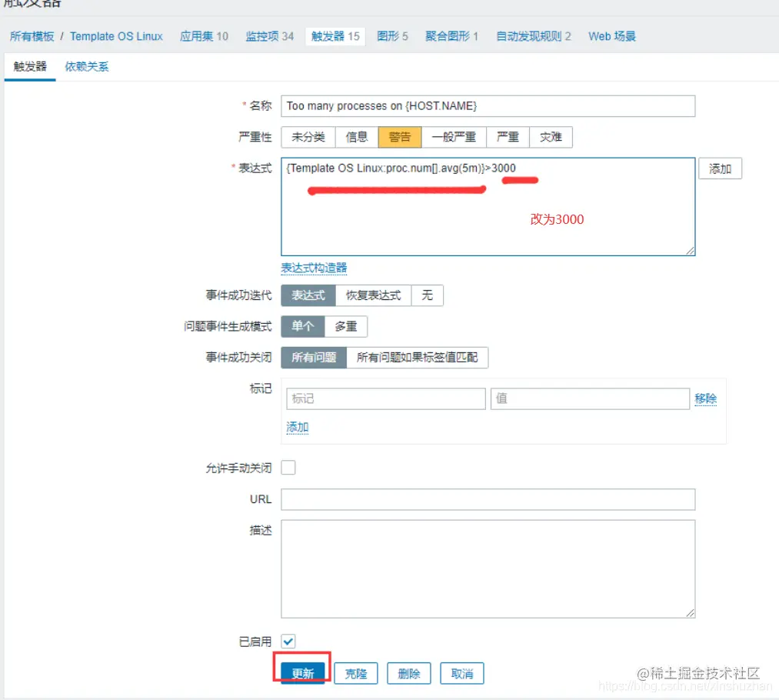This screenshot has width=779, height=700.
Task: Set severity to 灾难
Action: pos(551,137)
